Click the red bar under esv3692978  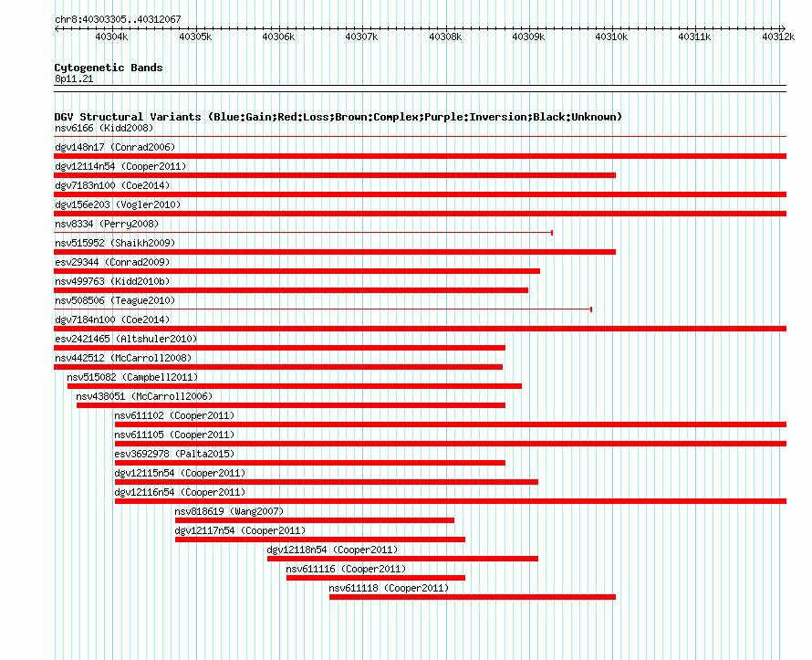[310, 463]
